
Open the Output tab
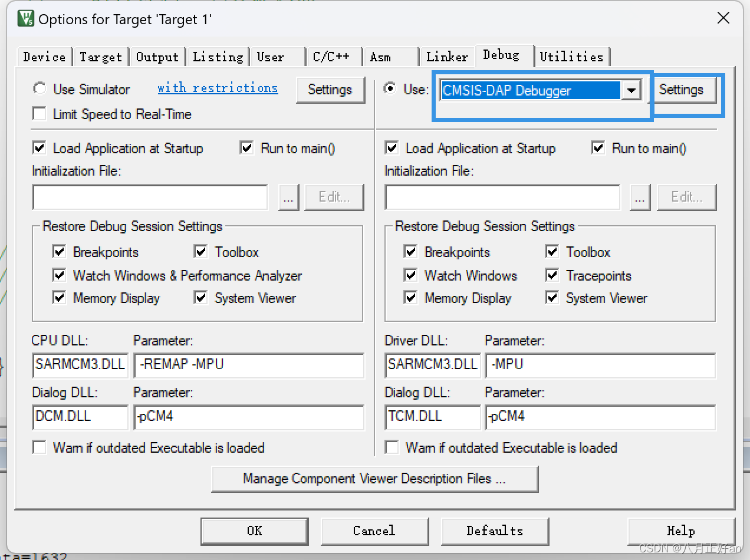[157, 57]
